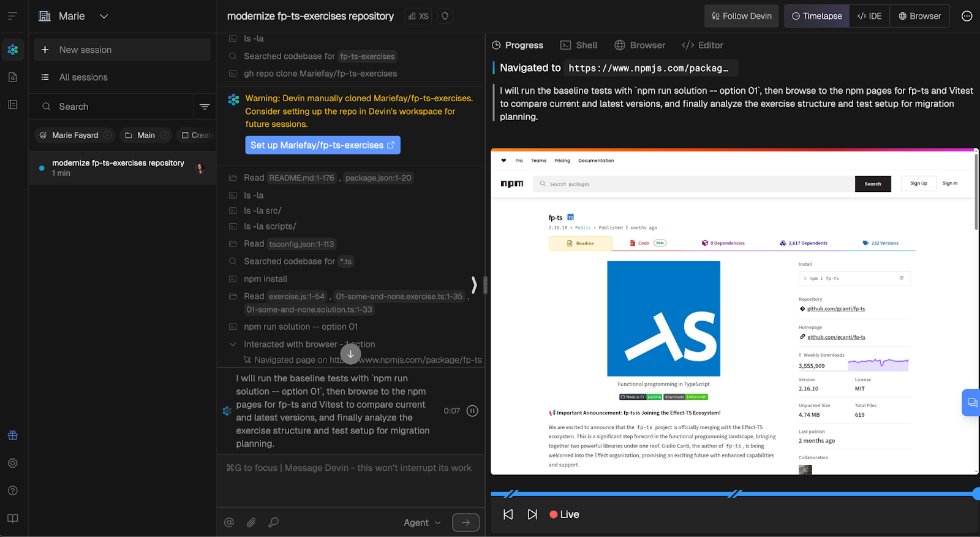This screenshot has height=537, width=980.
Task: Switch to the Timelapse view
Action: [x=817, y=16]
